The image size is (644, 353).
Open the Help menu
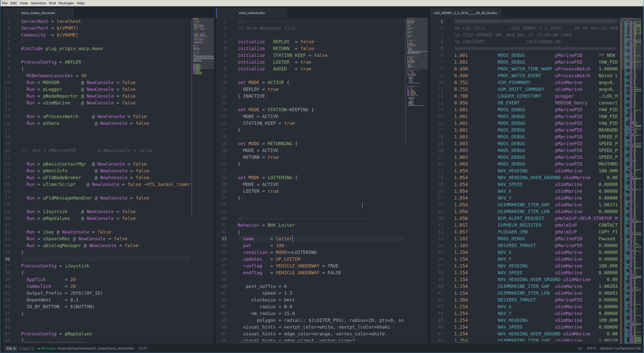click(x=80, y=3)
